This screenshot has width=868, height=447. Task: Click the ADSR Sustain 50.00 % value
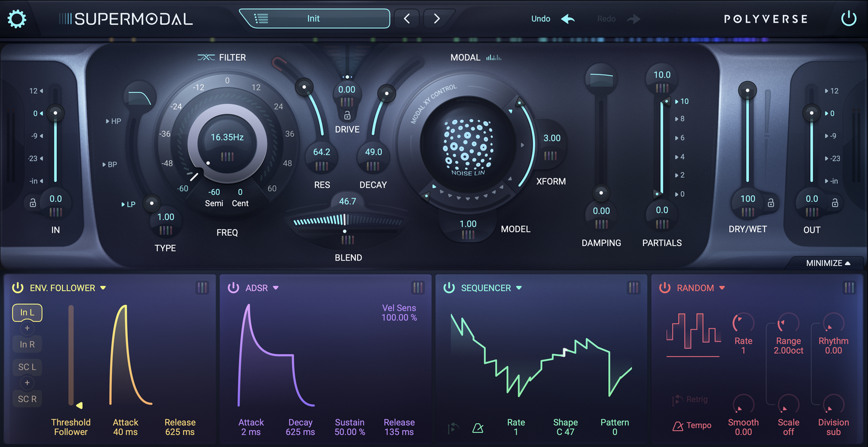pos(350,432)
